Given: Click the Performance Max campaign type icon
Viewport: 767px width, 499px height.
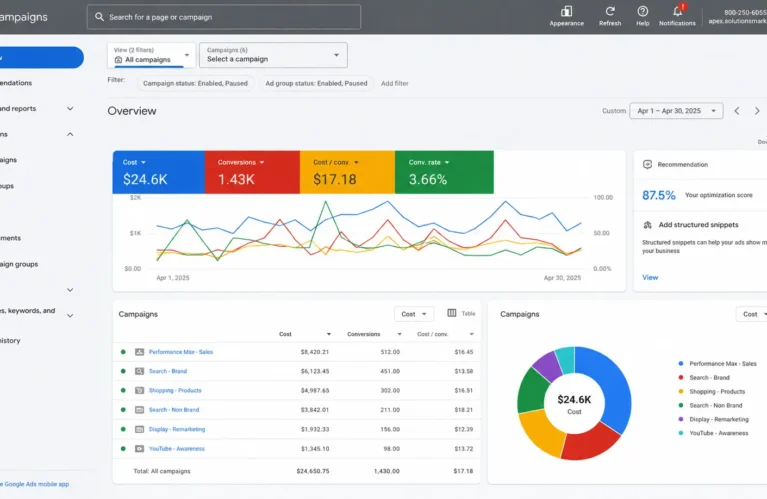Looking at the screenshot, I should [x=139, y=352].
